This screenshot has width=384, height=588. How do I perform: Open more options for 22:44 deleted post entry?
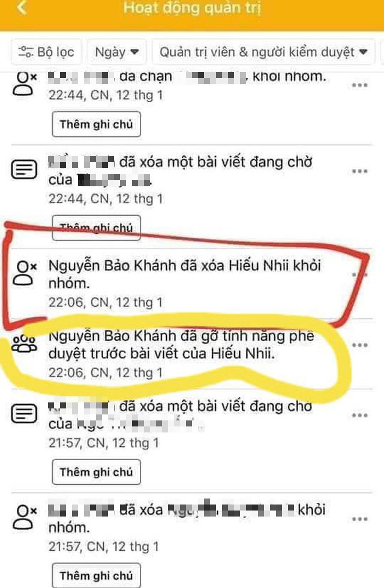pos(359,171)
